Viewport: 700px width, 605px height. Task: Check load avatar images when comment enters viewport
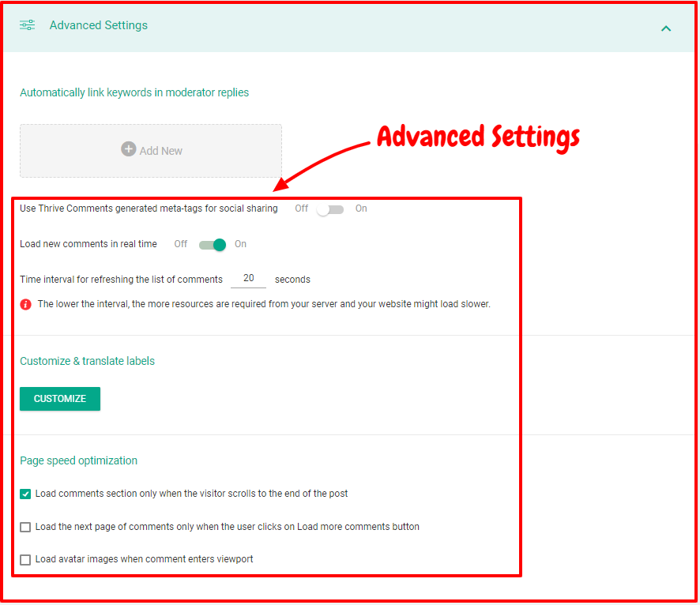(24, 559)
